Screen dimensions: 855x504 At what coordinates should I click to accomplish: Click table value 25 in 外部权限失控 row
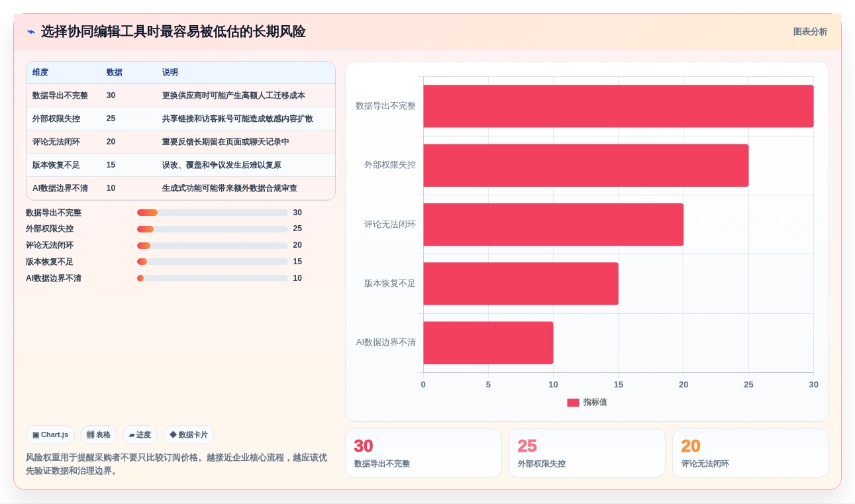pyautogui.click(x=111, y=119)
